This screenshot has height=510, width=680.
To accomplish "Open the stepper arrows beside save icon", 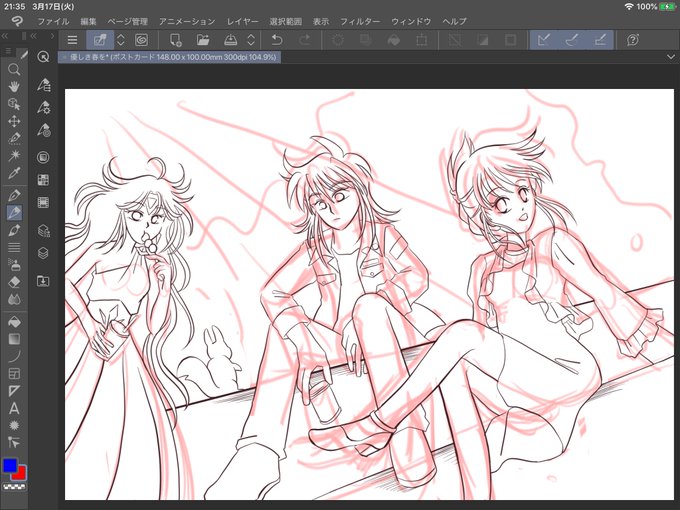I will pos(251,40).
